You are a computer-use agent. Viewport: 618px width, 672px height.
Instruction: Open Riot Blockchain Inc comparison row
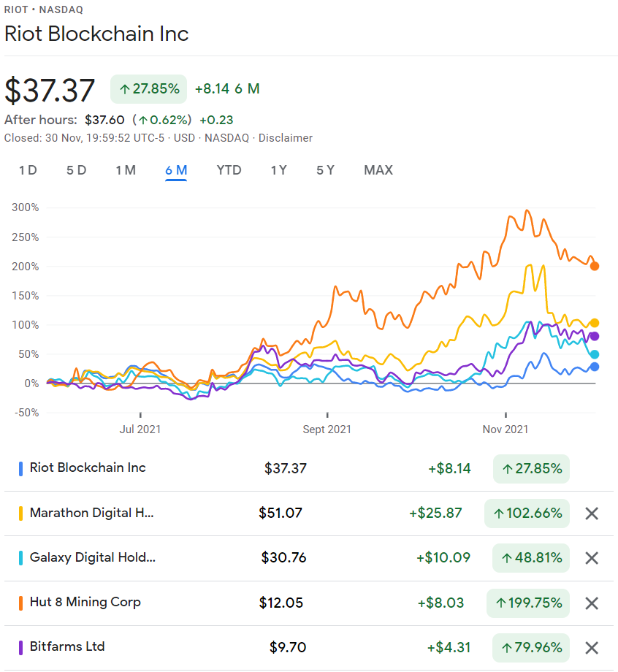[308, 468]
